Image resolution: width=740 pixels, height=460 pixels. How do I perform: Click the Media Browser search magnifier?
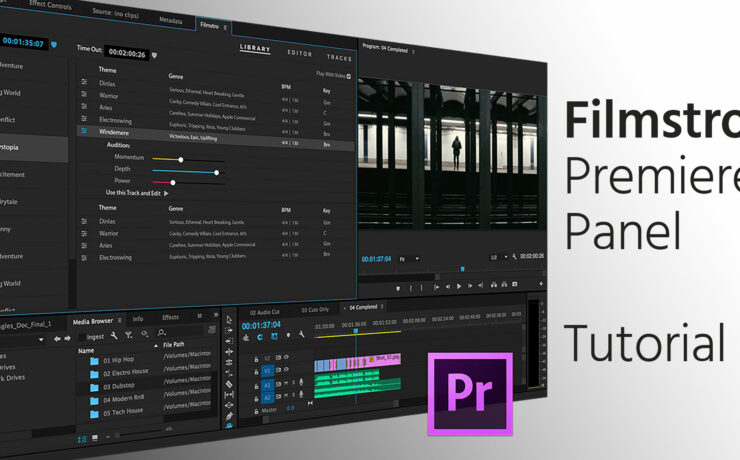pyautogui.click(x=161, y=333)
